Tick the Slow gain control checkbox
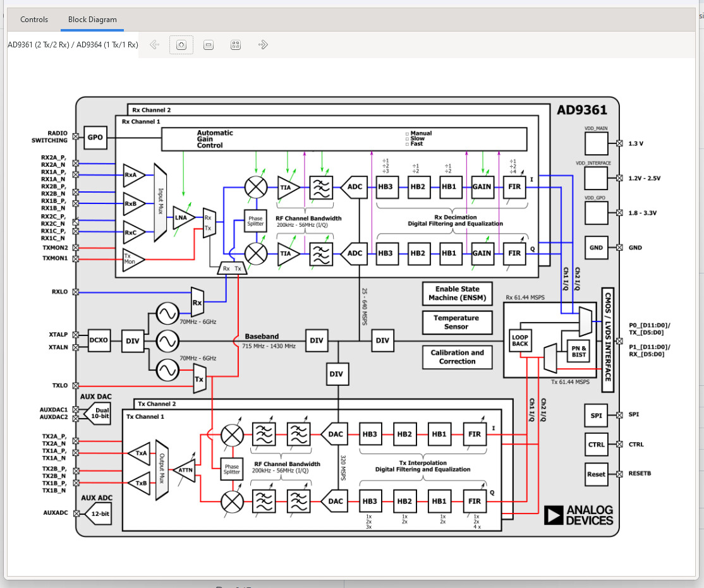Screen dimensions: 704x588 [x=408, y=139]
